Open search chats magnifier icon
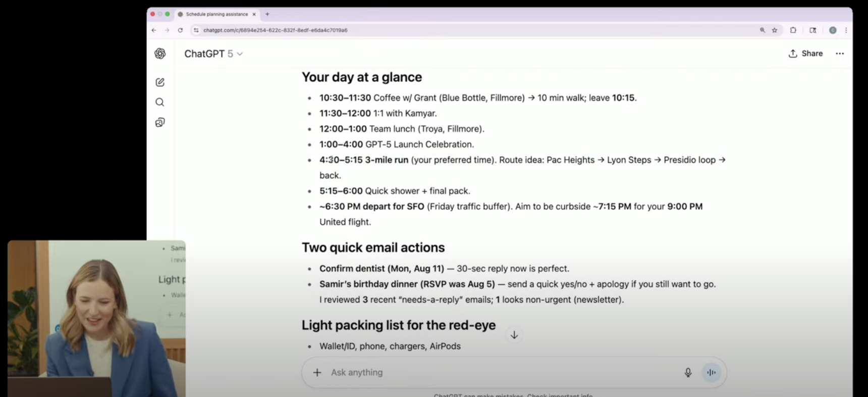This screenshot has height=397, width=868. [160, 103]
